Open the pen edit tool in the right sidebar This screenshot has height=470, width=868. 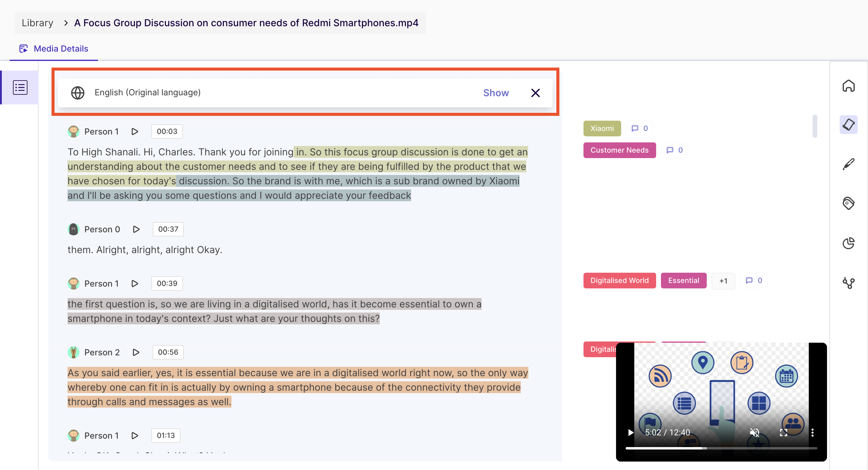848,164
